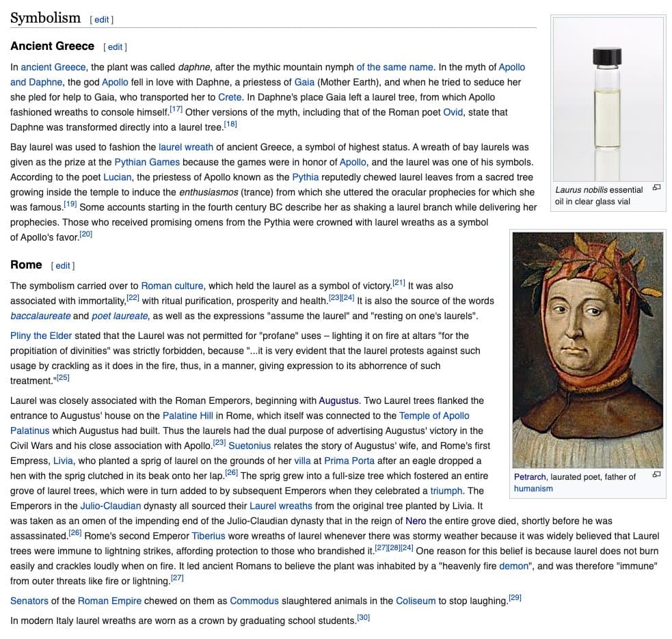This screenshot has width=672, height=639.
Task: Open the Commodus article link
Action: (254, 601)
